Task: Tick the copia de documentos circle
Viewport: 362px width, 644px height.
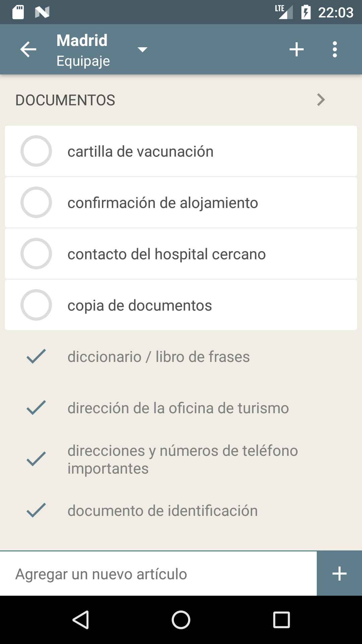Action: tap(36, 305)
